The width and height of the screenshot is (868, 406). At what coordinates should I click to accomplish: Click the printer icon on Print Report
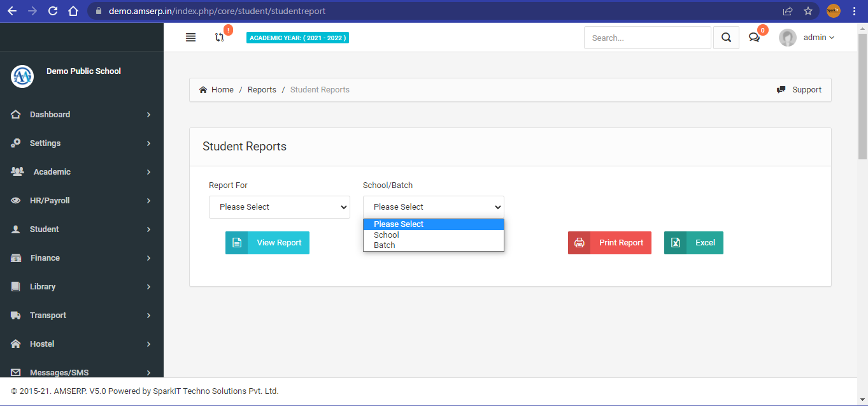click(579, 243)
